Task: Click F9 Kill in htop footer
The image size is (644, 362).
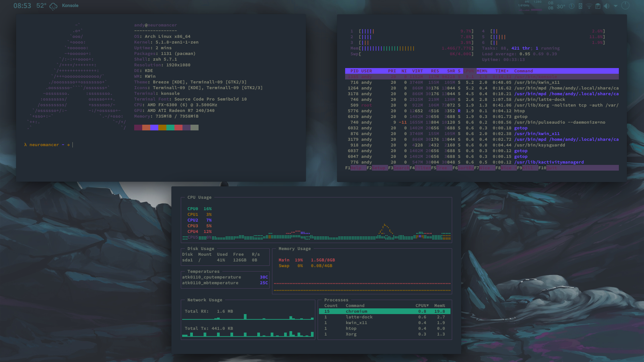Action: click(x=527, y=168)
